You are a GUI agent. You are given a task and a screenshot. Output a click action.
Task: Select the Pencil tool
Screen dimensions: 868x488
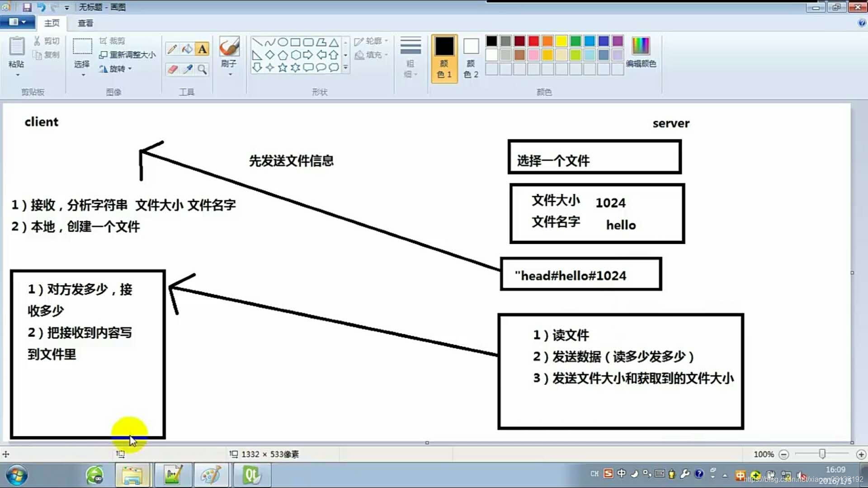click(x=172, y=49)
